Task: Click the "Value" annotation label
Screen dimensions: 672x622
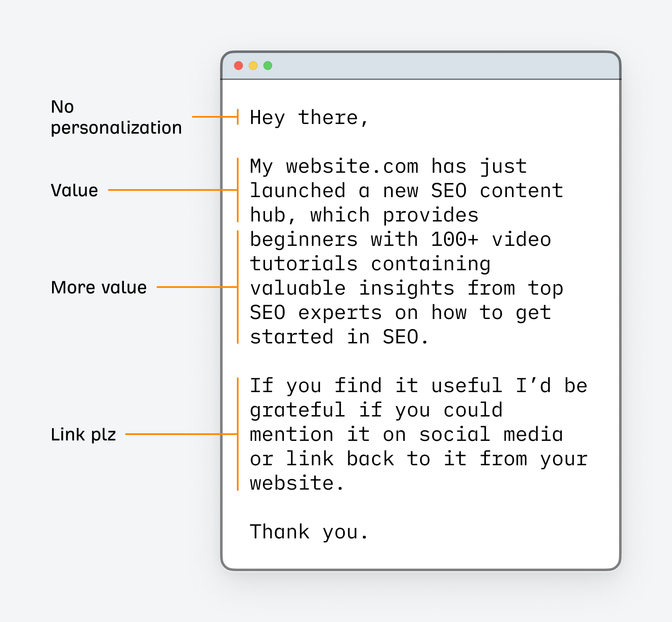Action: [74, 190]
